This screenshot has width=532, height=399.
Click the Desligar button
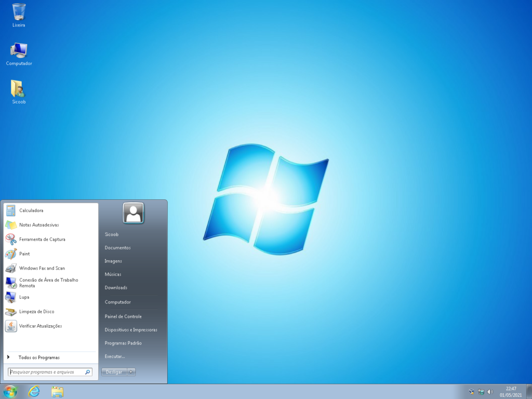coord(114,372)
